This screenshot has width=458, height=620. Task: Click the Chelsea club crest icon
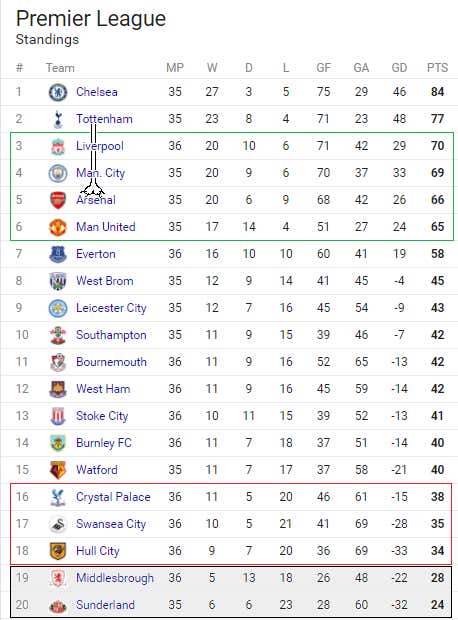point(58,92)
